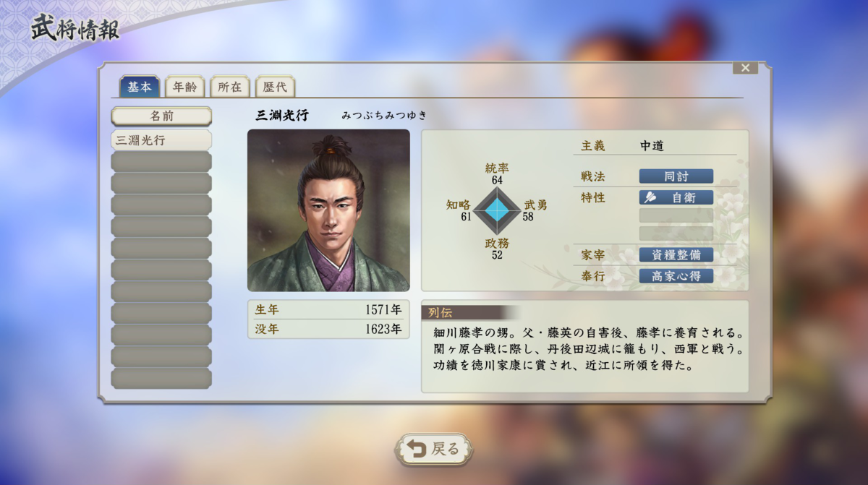Open the 年齢 tab
This screenshot has width=868, height=485.
(185, 87)
